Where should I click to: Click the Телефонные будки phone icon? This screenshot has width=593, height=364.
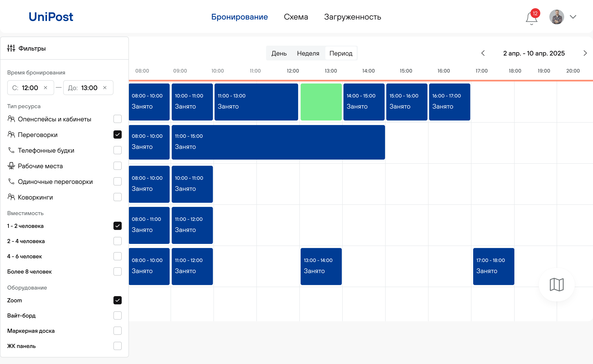point(11,150)
